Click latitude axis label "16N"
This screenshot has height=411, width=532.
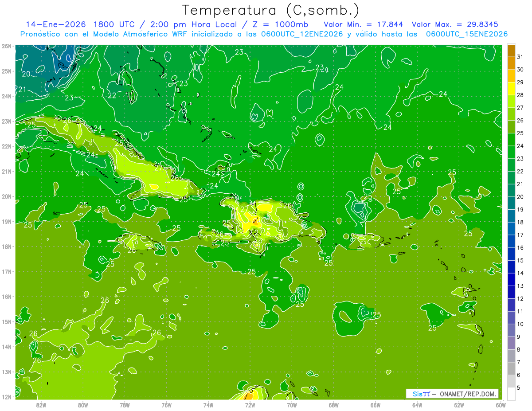[x=6, y=297]
